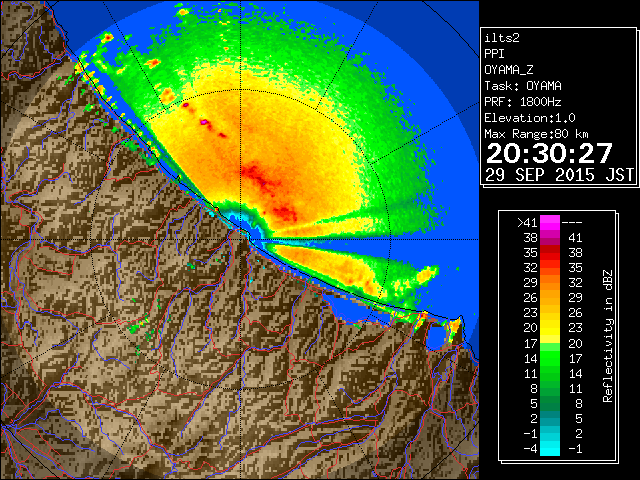This screenshot has height=480, width=640.
Task: Click the 20:30:27 timestamp
Action: click(549, 153)
